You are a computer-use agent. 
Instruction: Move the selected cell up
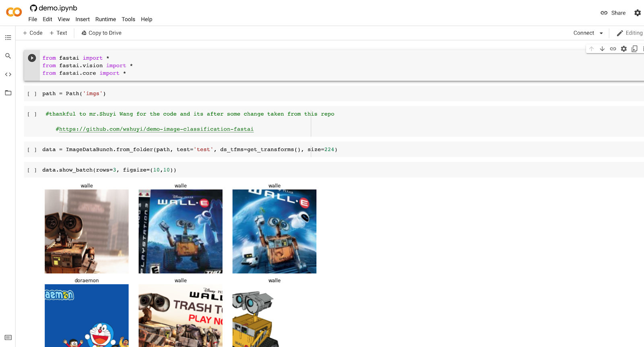[591, 49]
